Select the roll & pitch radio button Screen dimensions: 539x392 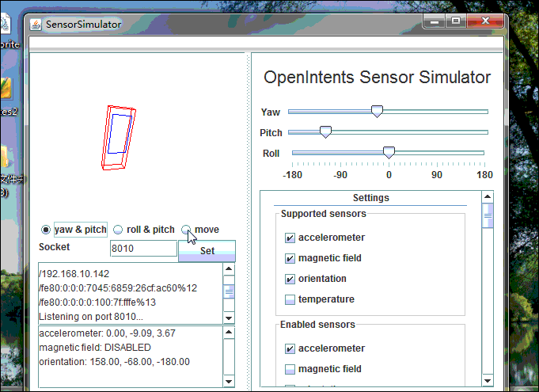tap(118, 230)
